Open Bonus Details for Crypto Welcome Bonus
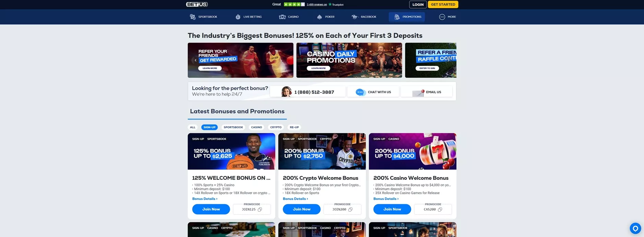The width and height of the screenshot is (644, 237). tap(295, 199)
